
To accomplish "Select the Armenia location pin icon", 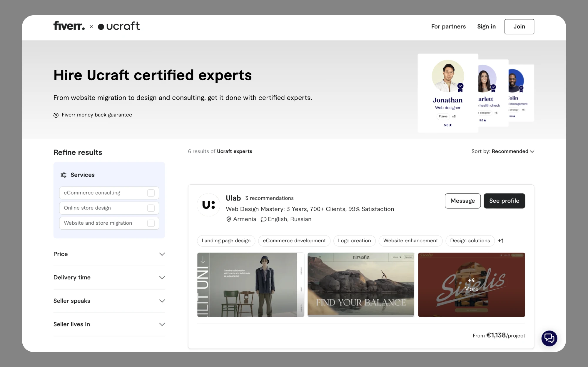I will [x=229, y=219].
